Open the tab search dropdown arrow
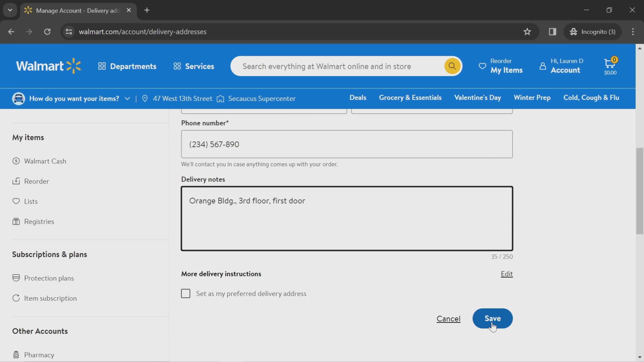This screenshot has width=644, height=362. 10,10
